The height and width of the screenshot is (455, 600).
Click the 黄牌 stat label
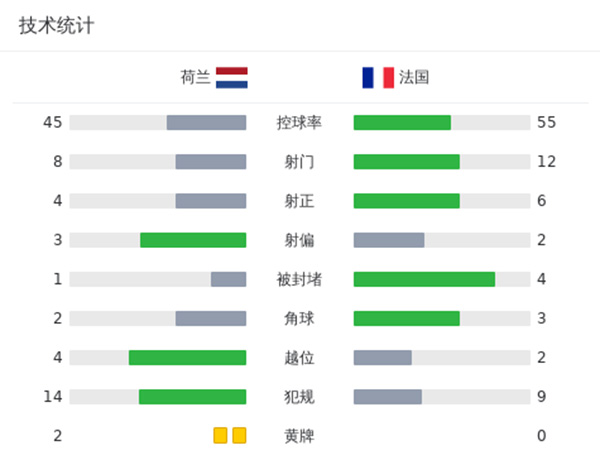299,436
